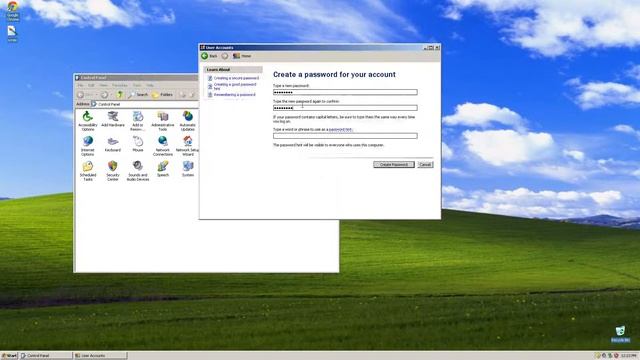Viewport: 640px width, 360px height.
Task: Click the password hint text field
Action: click(345, 136)
